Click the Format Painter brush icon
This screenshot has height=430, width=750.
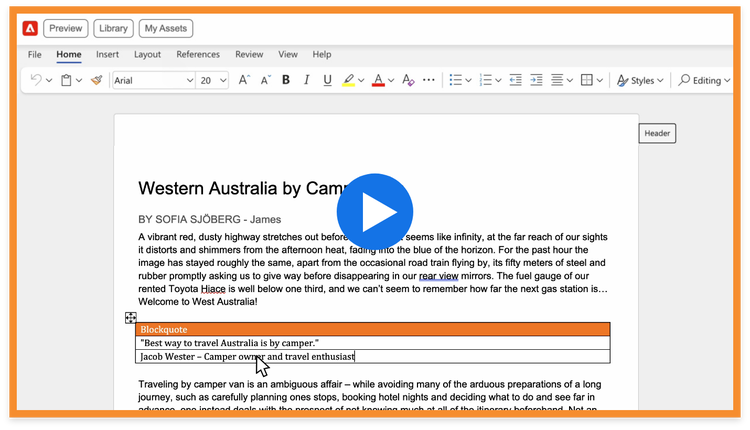point(96,80)
